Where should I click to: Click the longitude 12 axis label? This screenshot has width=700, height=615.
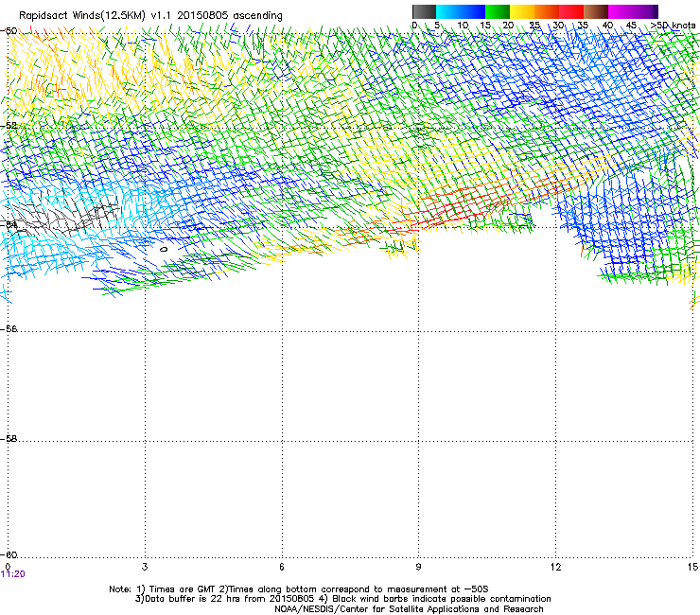[555, 567]
